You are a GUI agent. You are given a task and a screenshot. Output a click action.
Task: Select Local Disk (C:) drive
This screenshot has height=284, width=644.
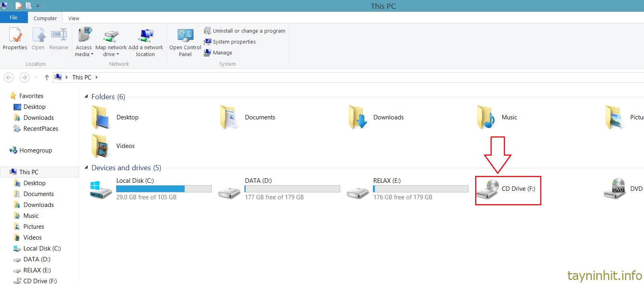pos(101,189)
